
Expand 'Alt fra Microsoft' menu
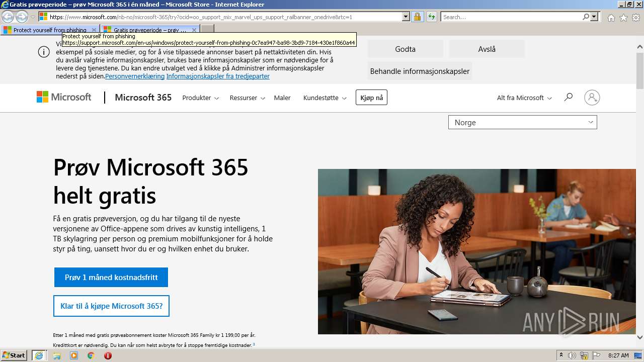tap(524, 98)
